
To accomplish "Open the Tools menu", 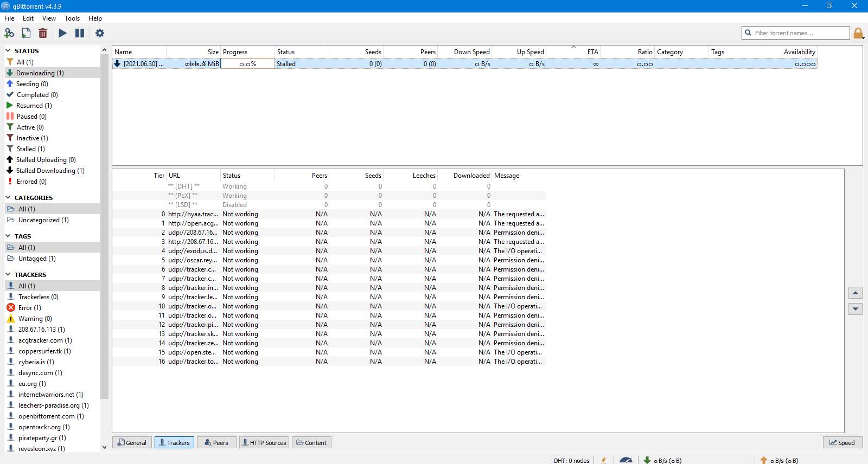I will 72,18.
